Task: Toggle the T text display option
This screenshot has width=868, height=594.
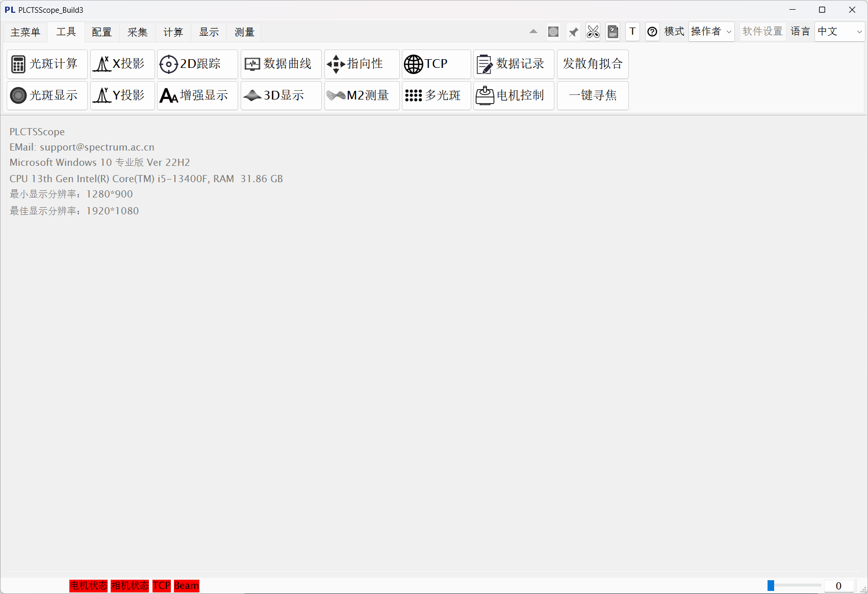Action: [632, 32]
